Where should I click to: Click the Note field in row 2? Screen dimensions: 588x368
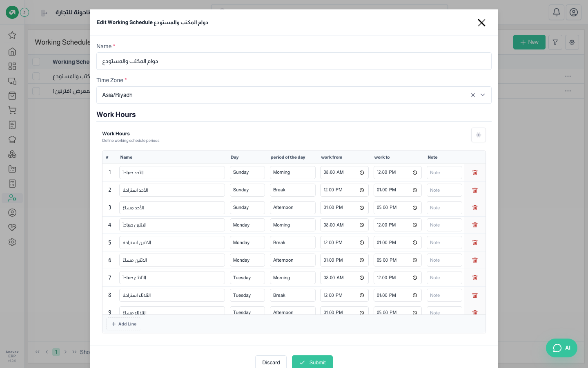(444, 190)
